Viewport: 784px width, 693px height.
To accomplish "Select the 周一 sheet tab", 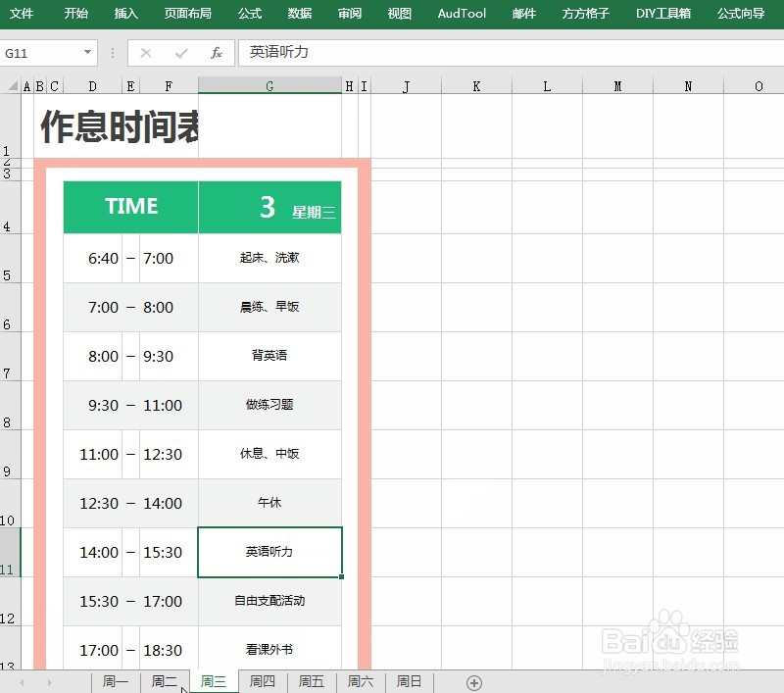I will tap(115, 680).
